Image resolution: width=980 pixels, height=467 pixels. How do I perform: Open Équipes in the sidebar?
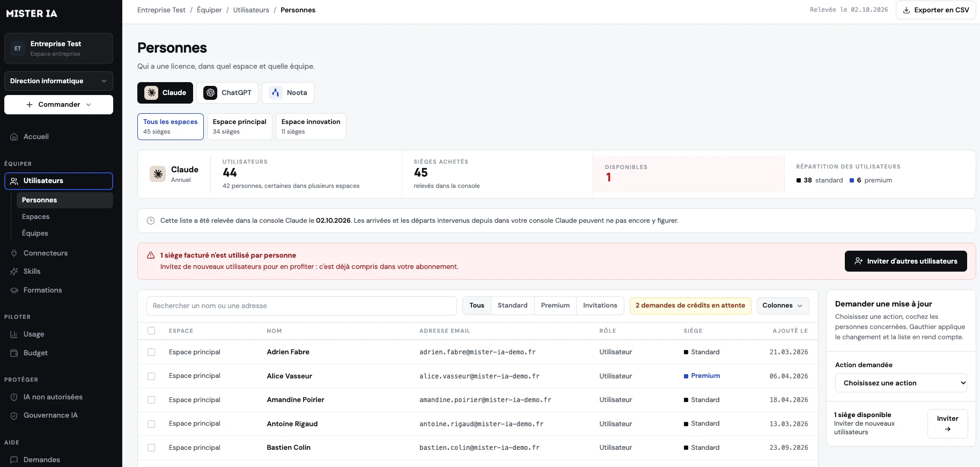click(35, 233)
